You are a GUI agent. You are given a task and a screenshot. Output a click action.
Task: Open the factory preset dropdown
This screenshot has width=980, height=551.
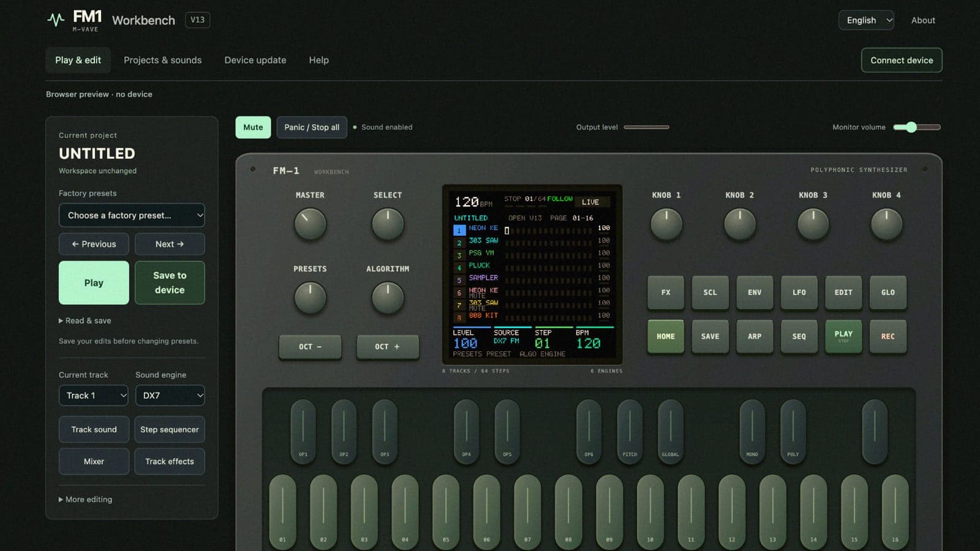click(132, 216)
